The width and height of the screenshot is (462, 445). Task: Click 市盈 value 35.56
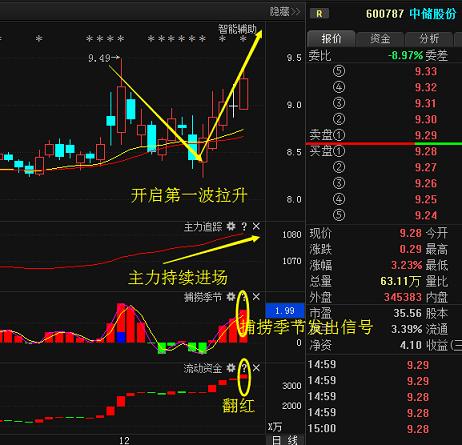tap(407, 313)
